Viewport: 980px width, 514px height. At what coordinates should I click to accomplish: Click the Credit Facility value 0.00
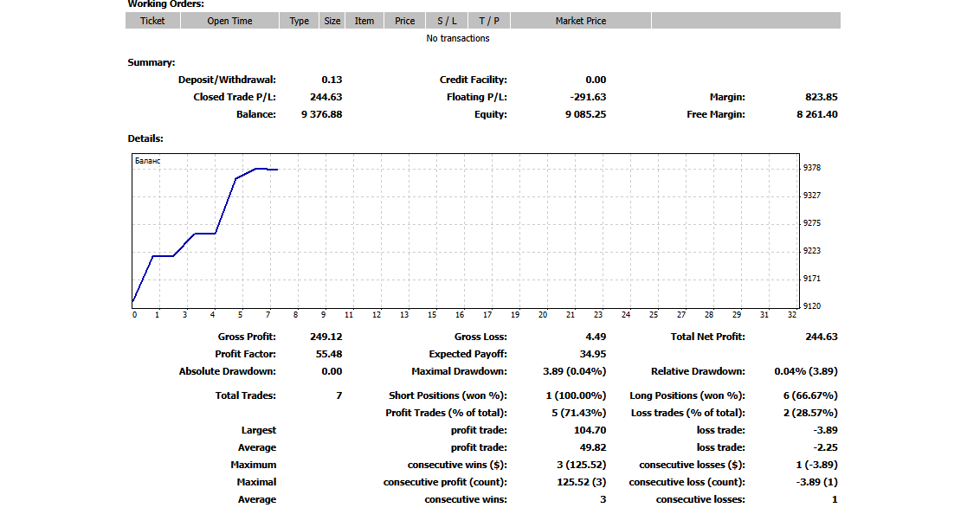(x=596, y=80)
